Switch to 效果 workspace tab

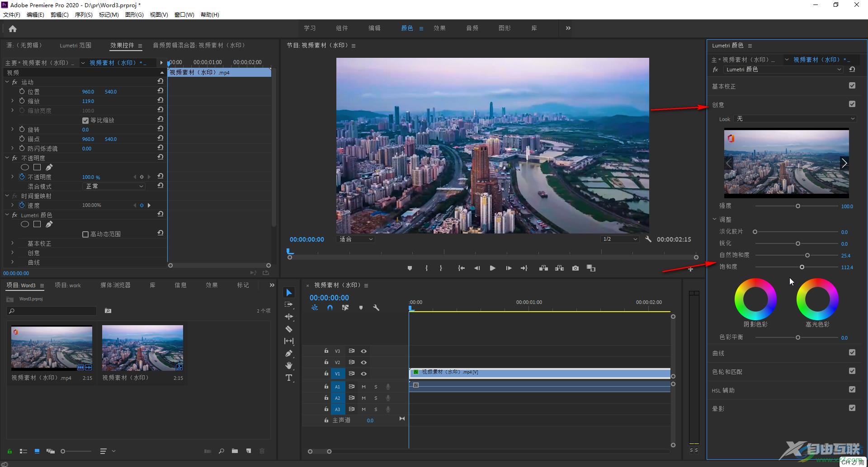click(x=439, y=28)
